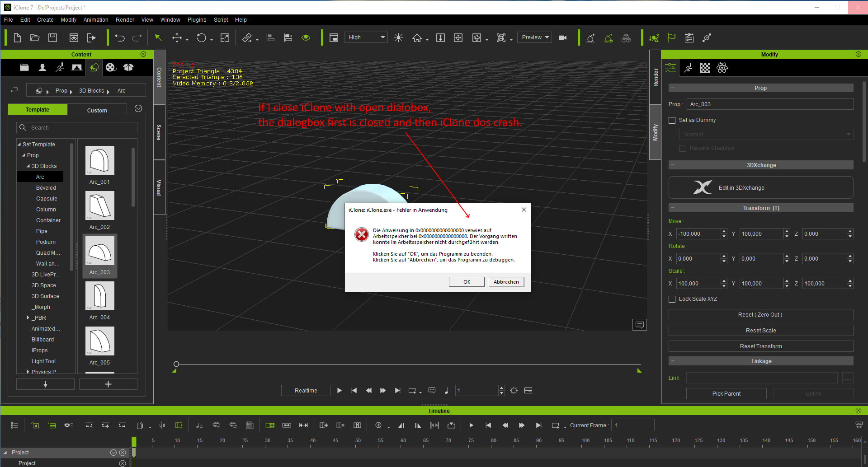The image size is (868, 467).
Task: Open the Media film reel tab in Content
Action: [111, 68]
